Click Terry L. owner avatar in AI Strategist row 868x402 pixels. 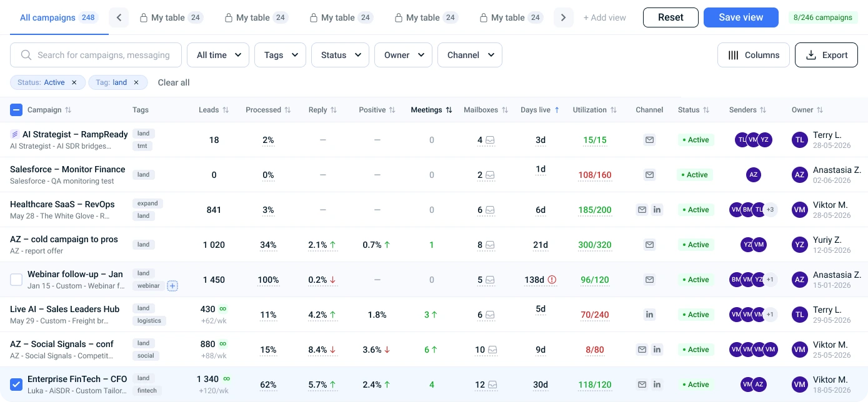point(800,140)
